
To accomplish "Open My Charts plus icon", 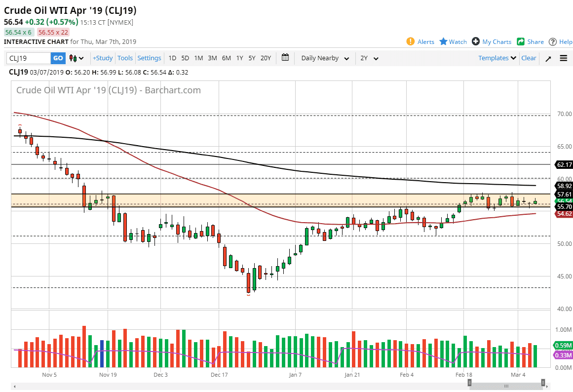I will pos(475,41).
